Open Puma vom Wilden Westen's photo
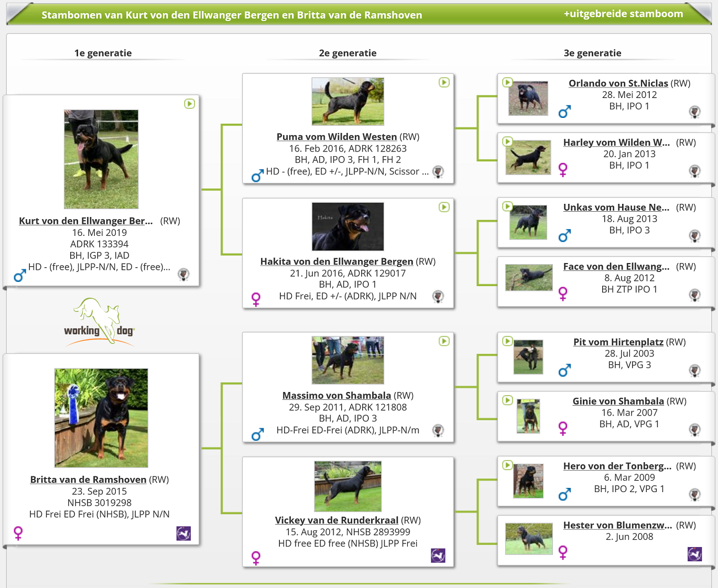 tap(348, 102)
